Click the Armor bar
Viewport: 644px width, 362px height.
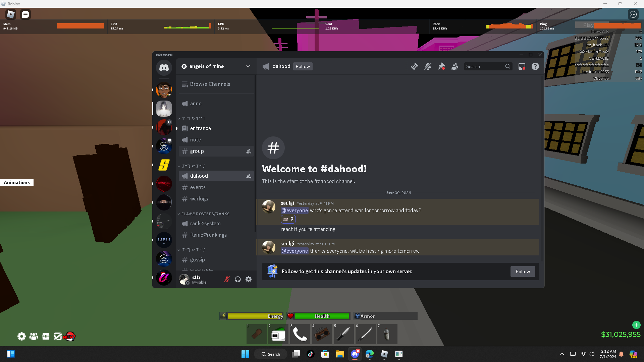386,316
